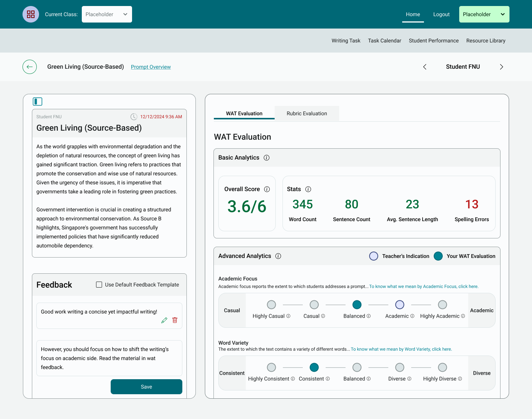Open the Current Class Placeholder dropdown
Screen dimensions: 532x419
coord(107,14)
